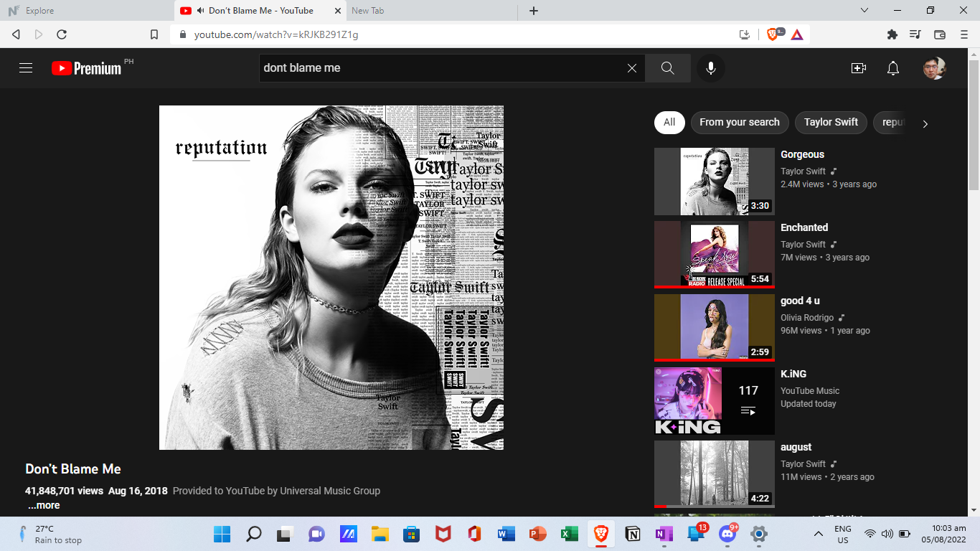Screen dimensions: 980x551
Task: Open Brave Rewards triangle icon
Action: (797, 34)
